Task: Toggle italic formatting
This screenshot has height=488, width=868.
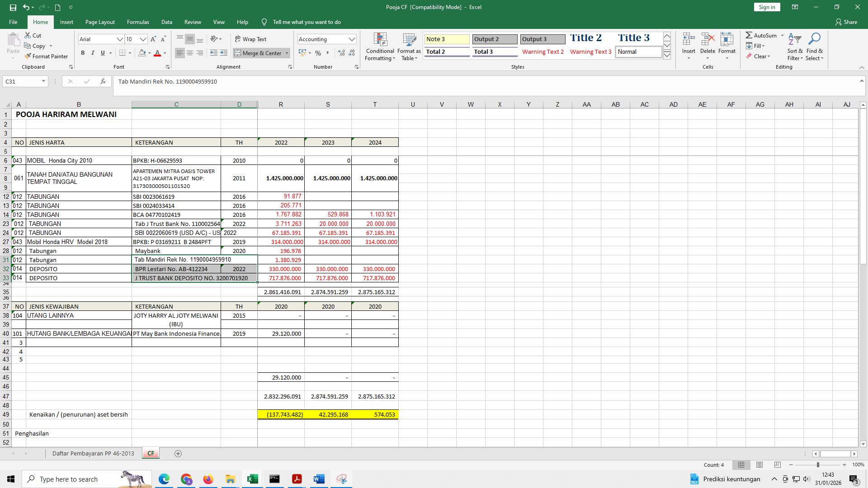Action: pyautogui.click(x=93, y=53)
